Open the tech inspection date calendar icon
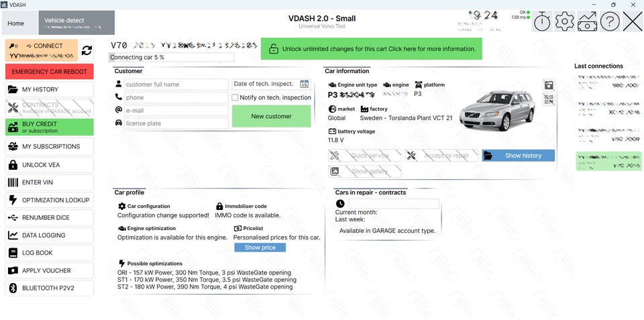Viewport: 644px width, 320px height. click(x=304, y=85)
